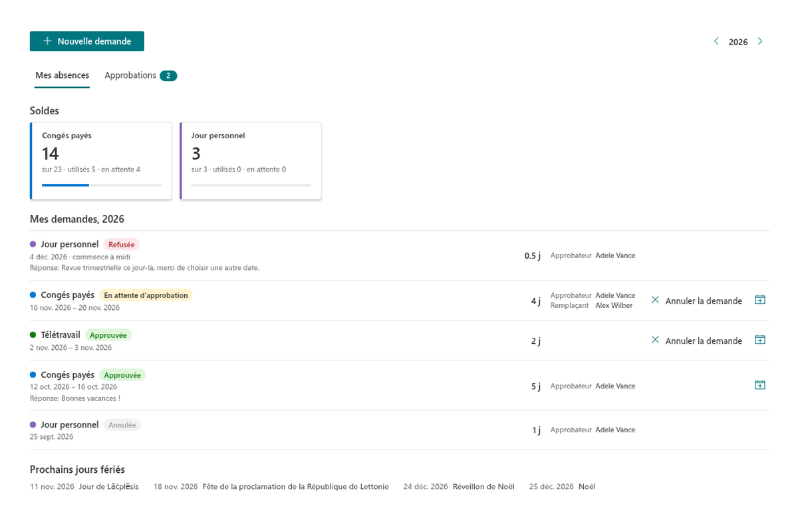This screenshot has width=798, height=532.
Task: Click the 0.5 j duration value
Action: [x=532, y=256]
